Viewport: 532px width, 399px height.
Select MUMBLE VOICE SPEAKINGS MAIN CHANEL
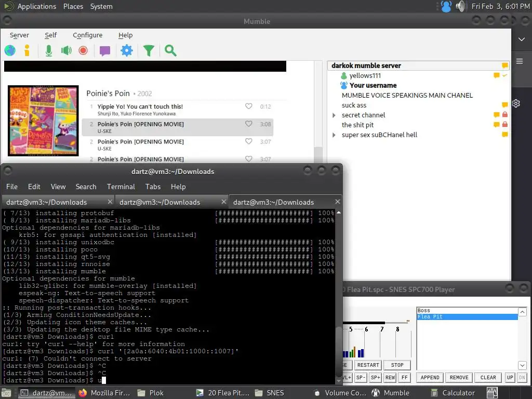(407, 96)
